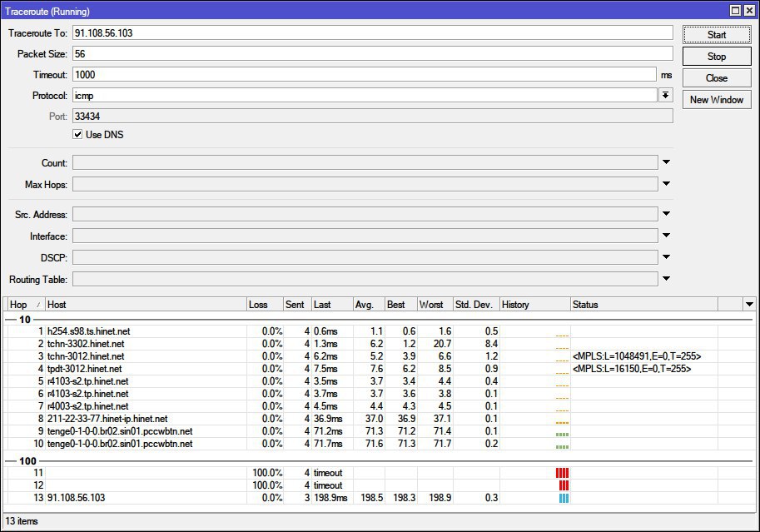Click in the Timeout input field
The image size is (760, 532).
tap(365, 75)
